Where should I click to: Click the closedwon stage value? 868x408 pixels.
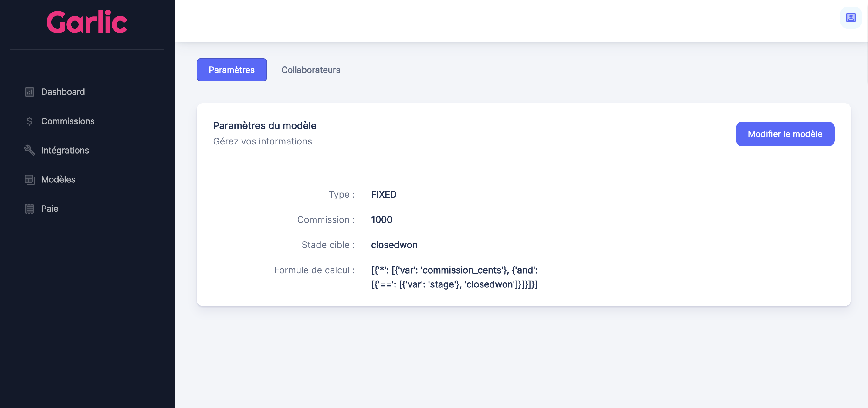click(x=394, y=245)
